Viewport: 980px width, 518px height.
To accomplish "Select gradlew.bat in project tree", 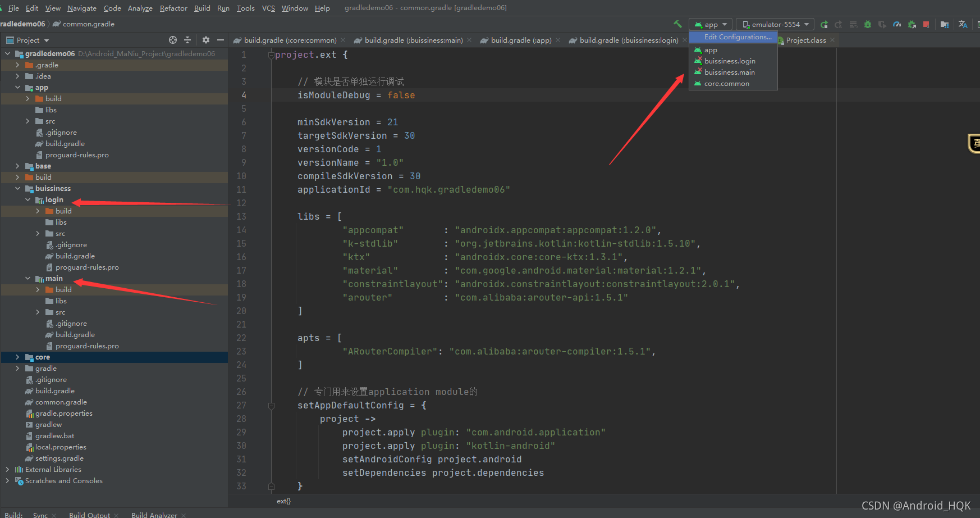I will click(54, 435).
